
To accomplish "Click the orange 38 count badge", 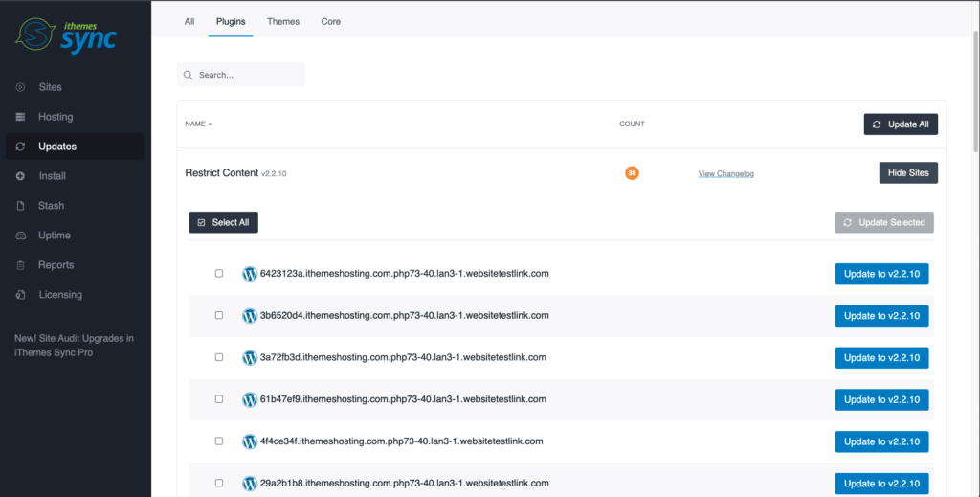I will 632,173.
